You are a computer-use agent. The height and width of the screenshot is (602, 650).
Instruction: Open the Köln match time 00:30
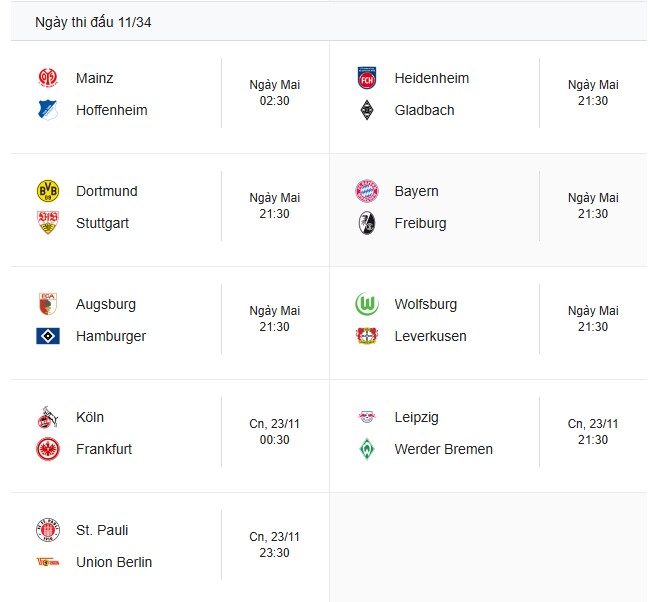274,439
